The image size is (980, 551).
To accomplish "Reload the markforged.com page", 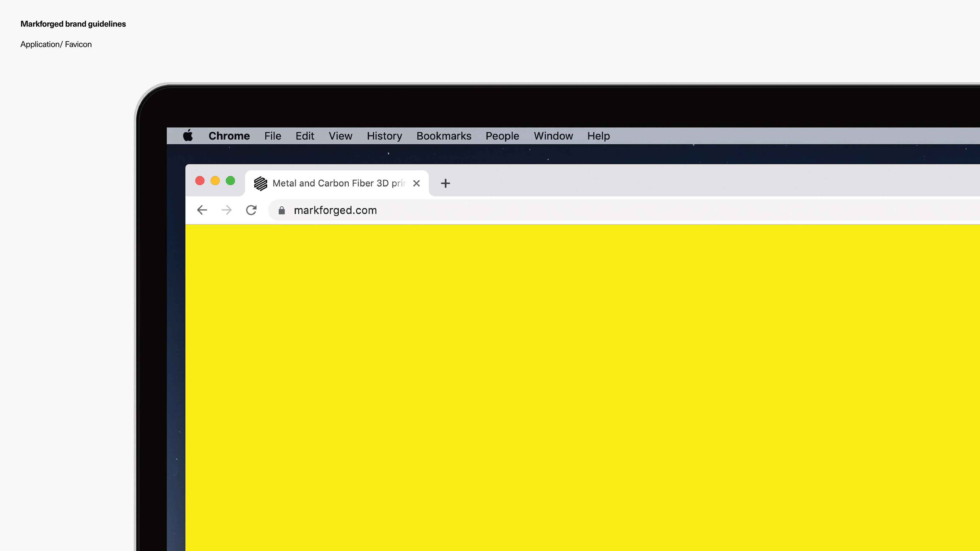I will tap(251, 210).
